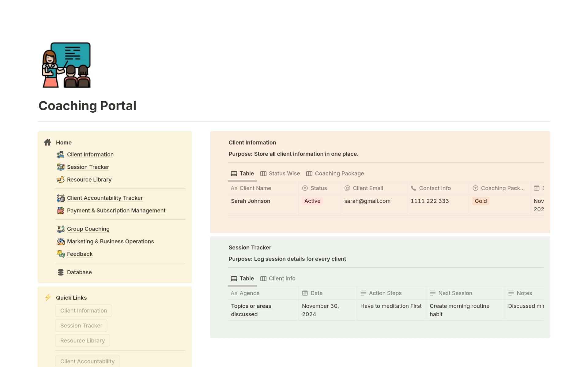Click the Home icon in the sidebar
Screen dimensions: 588x367
pyautogui.click(x=47, y=142)
